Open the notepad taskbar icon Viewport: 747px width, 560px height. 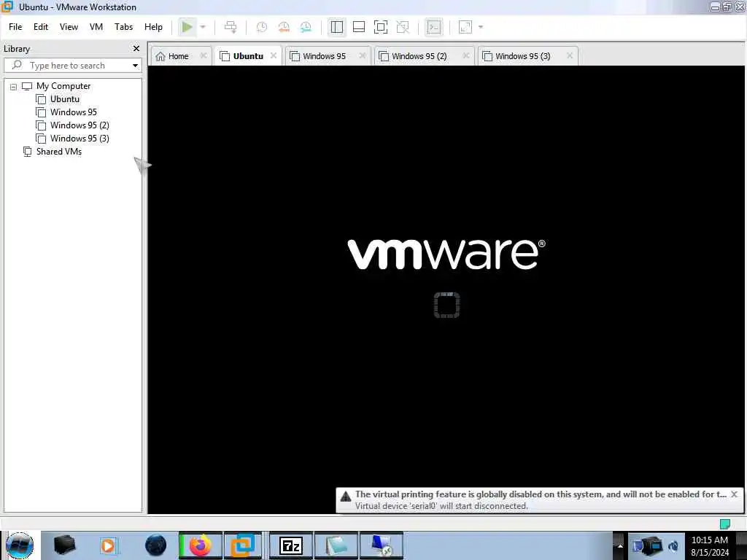tap(336, 545)
